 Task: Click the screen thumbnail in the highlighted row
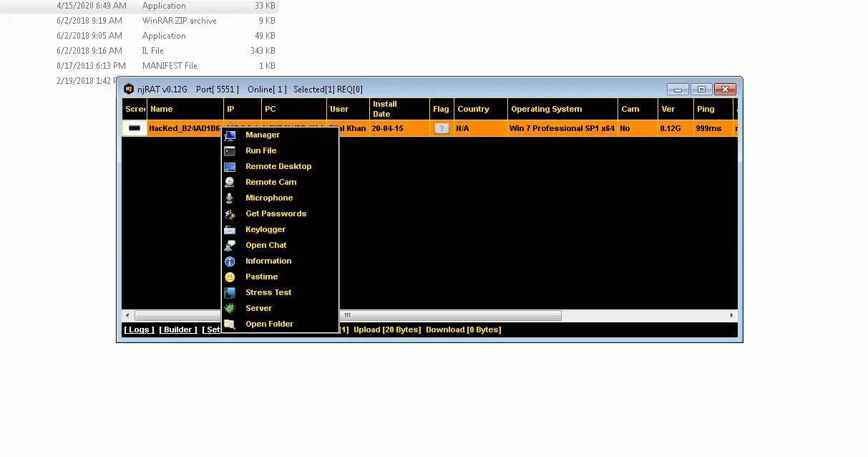click(135, 129)
